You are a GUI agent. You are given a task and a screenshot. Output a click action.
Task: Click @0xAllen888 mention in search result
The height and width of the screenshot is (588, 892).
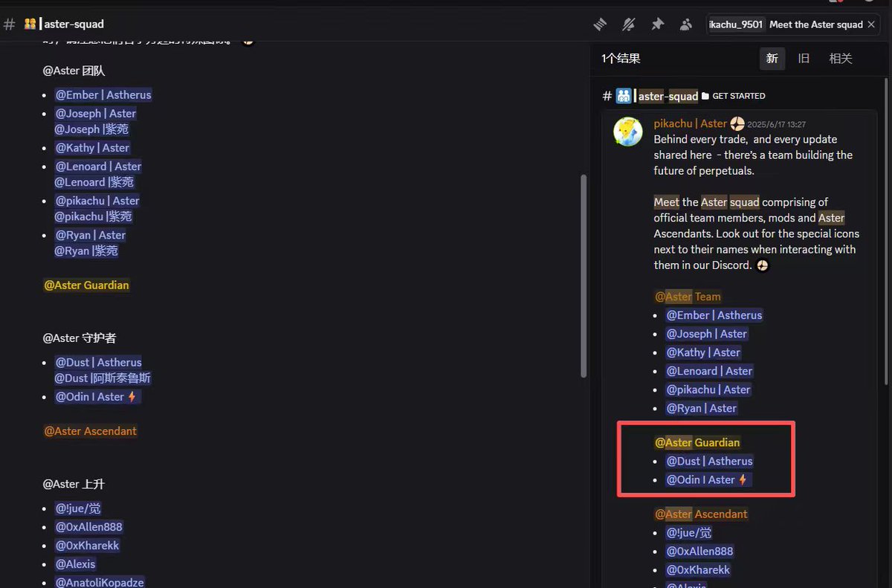tap(699, 551)
